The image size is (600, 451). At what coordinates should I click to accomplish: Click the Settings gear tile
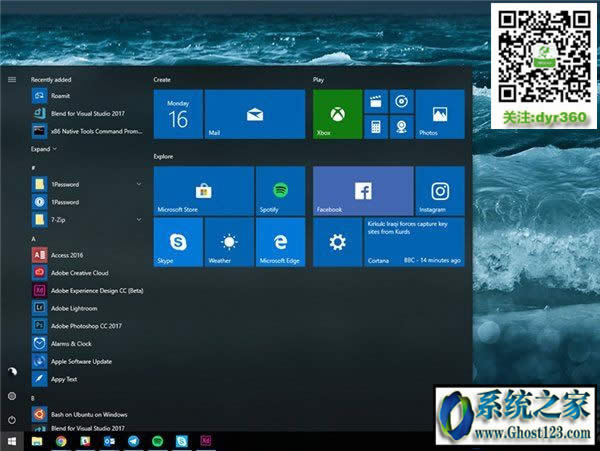pyautogui.click(x=338, y=243)
